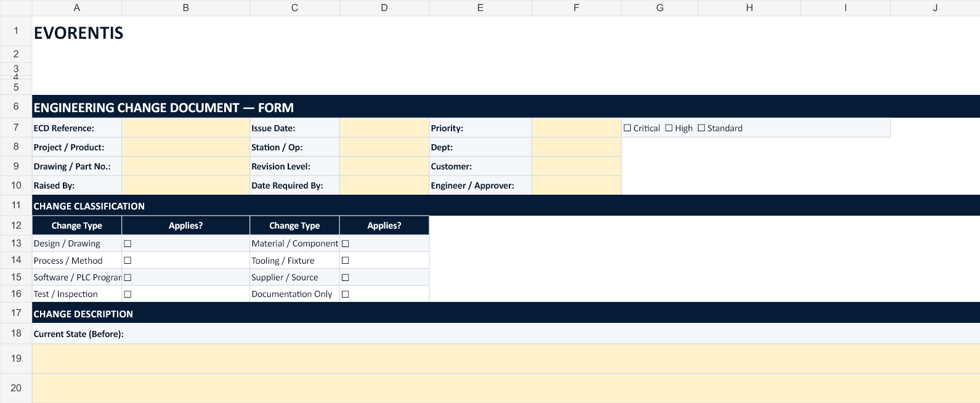Screen dimensions: 980x403
Task: Select column G header
Action: tap(660, 8)
